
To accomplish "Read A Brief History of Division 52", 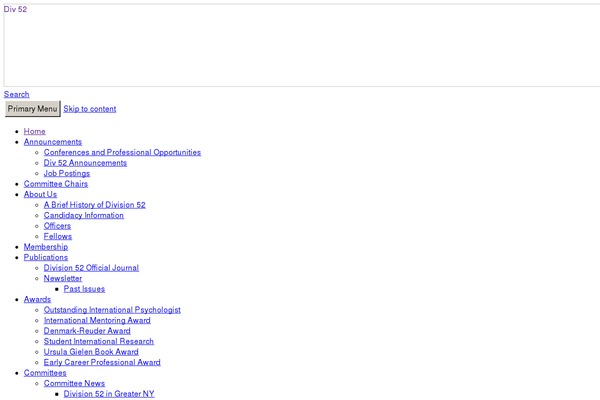I will coord(95,205).
